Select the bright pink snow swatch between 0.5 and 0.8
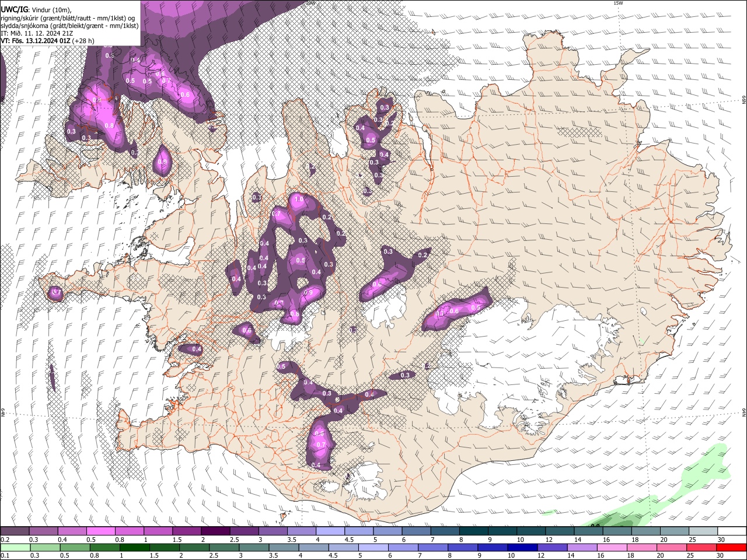The height and width of the screenshot is (560, 747). click(x=101, y=531)
